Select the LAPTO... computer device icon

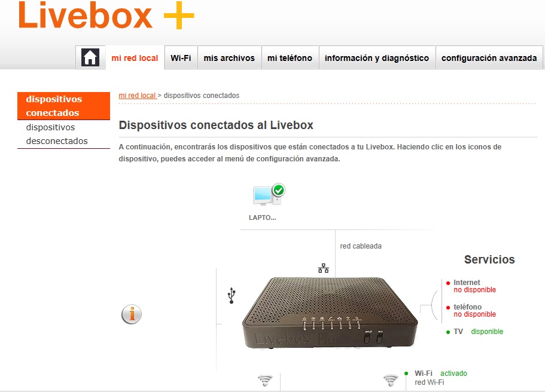[269, 195]
